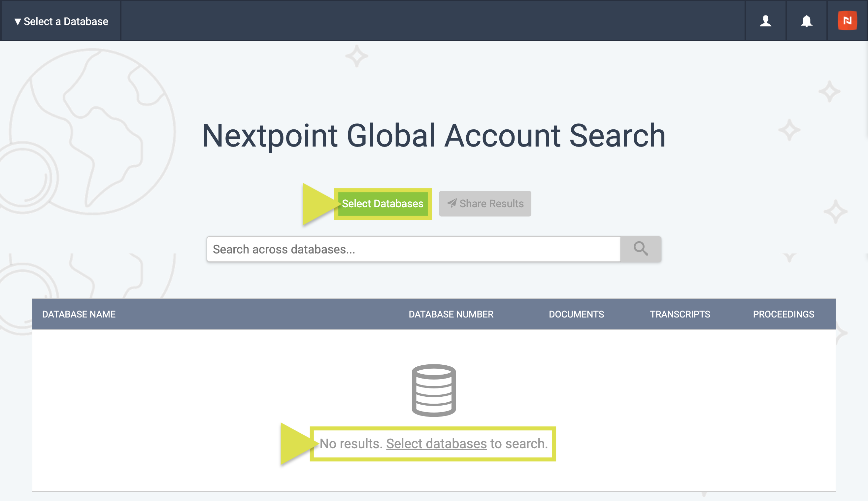
Task: Click the green Select Databases button
Action: [383, 204]
